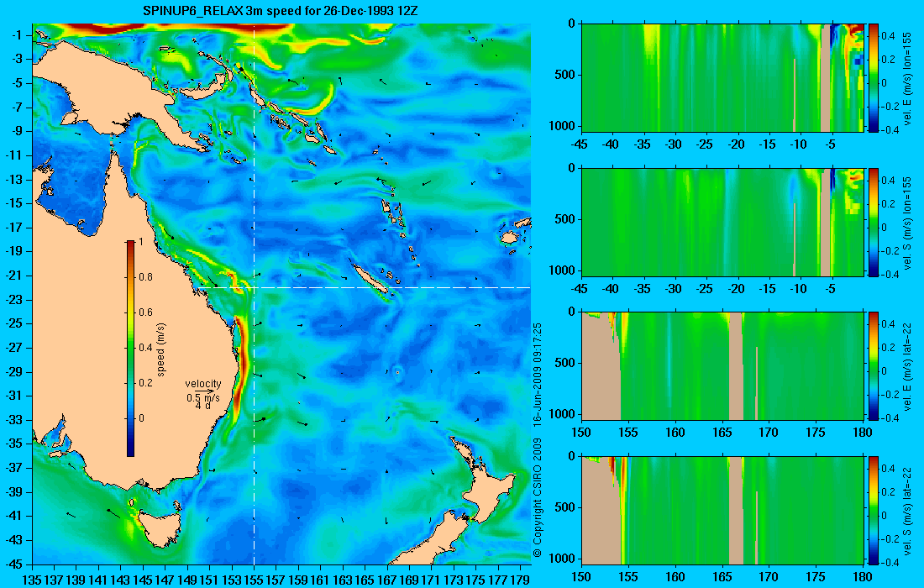Click the 'velocity' arrow legend text
924x588 pixels.
pos(202,384)
